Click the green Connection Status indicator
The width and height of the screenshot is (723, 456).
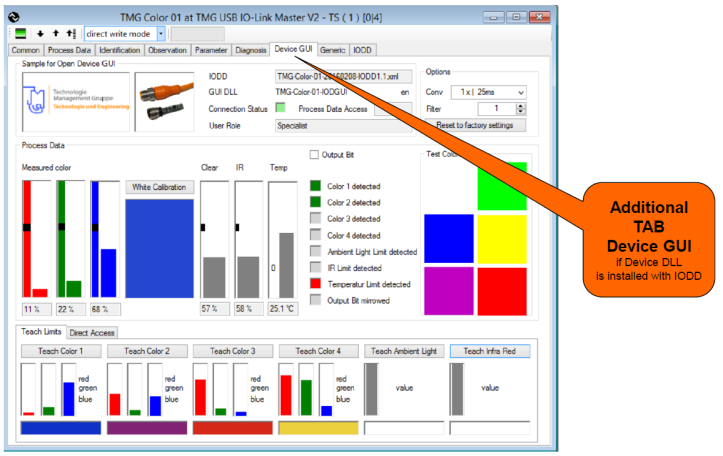click(280, 108)
